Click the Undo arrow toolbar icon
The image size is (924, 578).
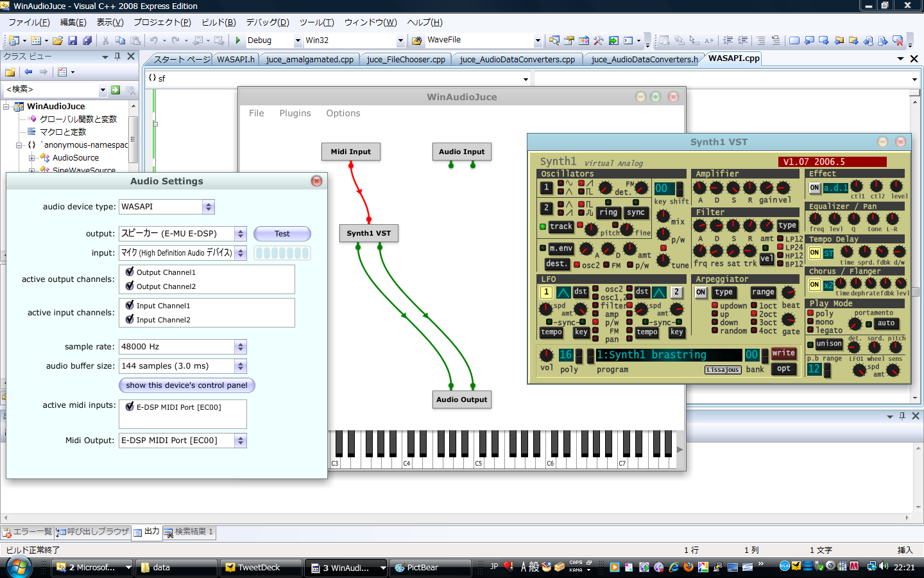pos(154,40)
